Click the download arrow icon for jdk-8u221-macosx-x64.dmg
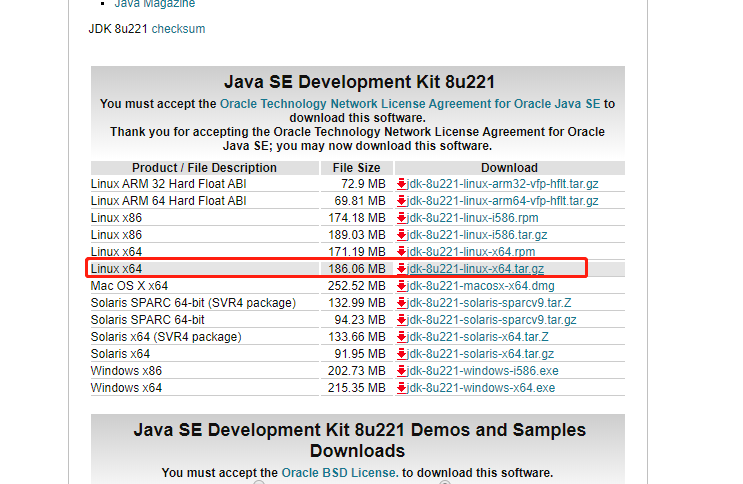Image resolution: width=743 pixels, height=484 pixels. click(x=402, y=286)
